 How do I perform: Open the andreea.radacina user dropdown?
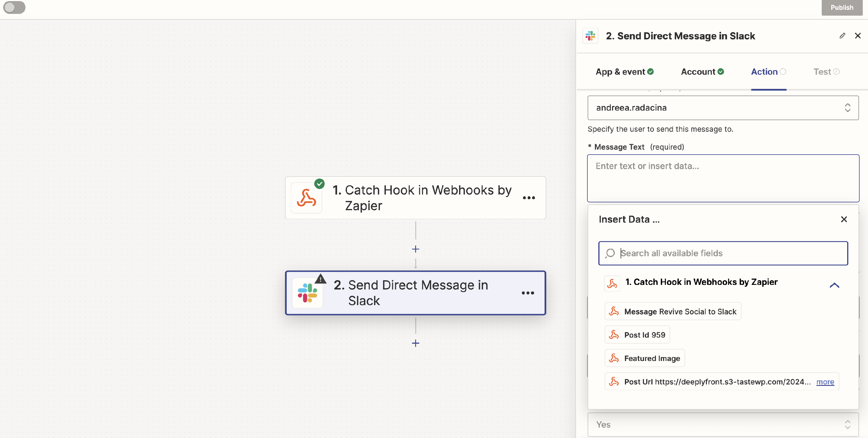pyautogui.click(x=723, y=108)
